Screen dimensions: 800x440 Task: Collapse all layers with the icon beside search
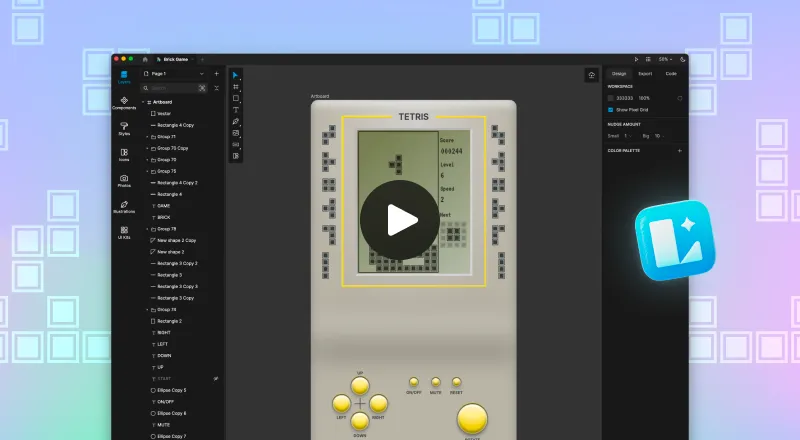[216, 88]
